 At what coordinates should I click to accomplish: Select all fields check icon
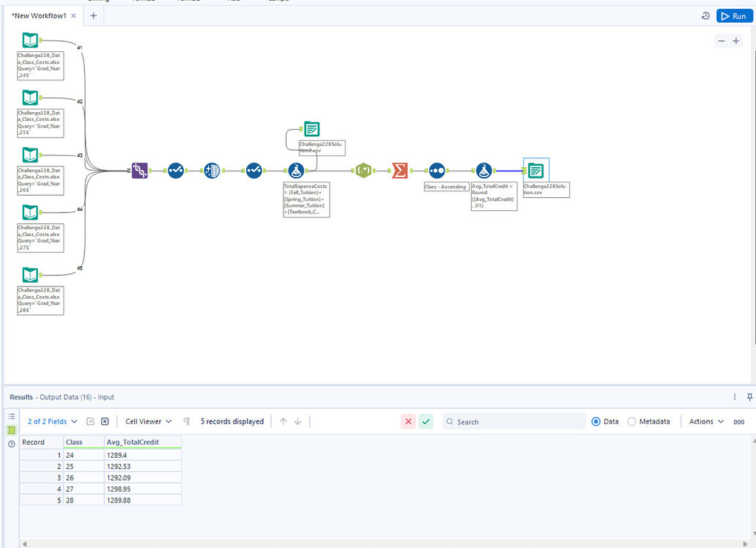coord(90,421)
